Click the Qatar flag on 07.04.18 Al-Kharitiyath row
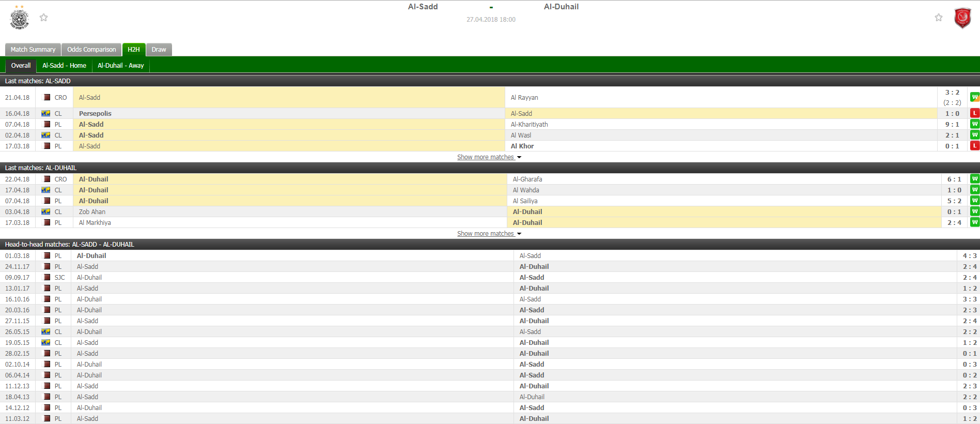980x424 pixels. click(47, 124)
